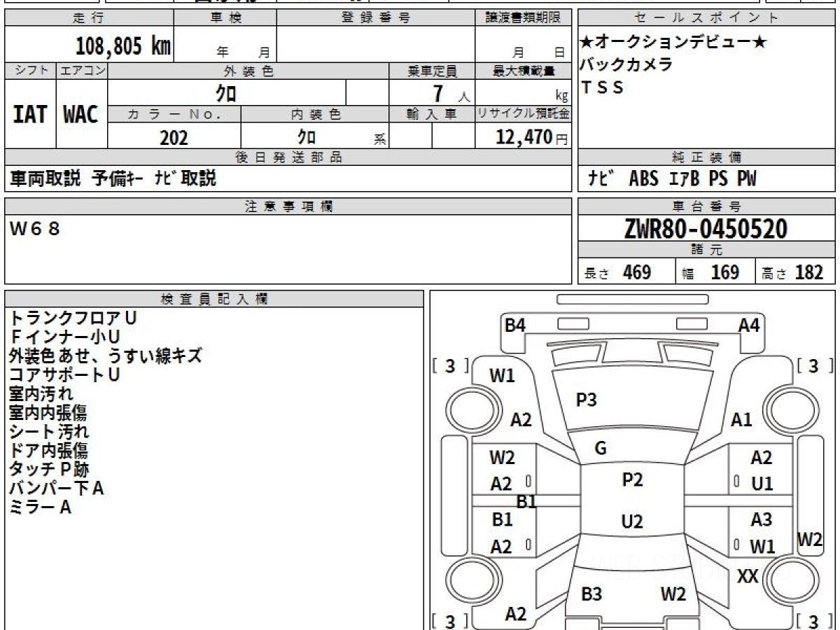Image resolution: width=840 pixels, height=630 pixels.
Task: Select the A1 mark on the diagram
Action: (741, 420)
